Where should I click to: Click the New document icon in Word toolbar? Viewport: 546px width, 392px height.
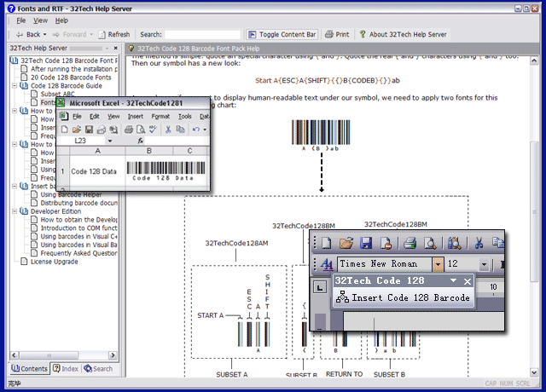tap(326, 243)
